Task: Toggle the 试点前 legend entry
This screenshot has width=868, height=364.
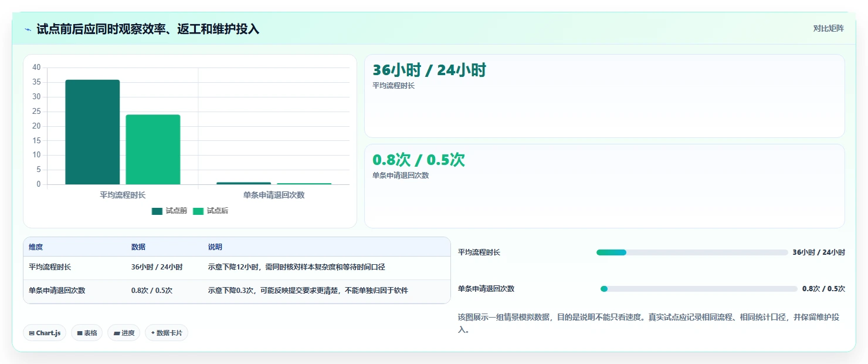Action: point(169,211)
